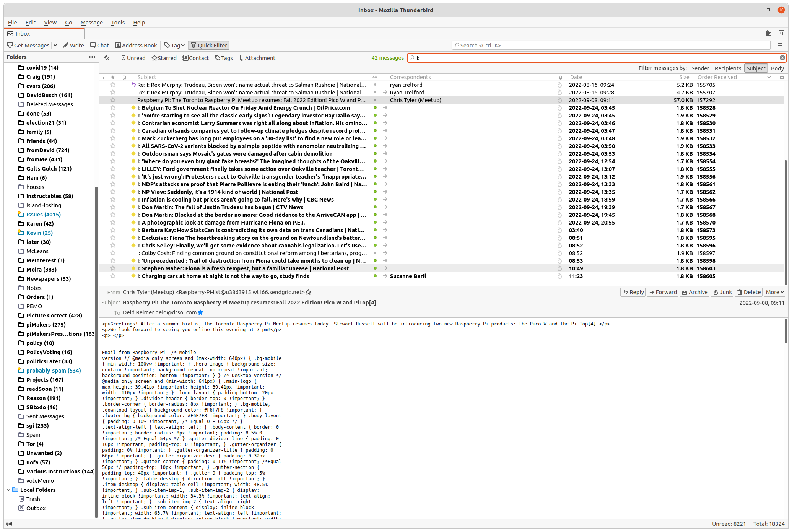Toggle filtering by Body
Viewport: 792px width, 532px height.
click(777, 68)
